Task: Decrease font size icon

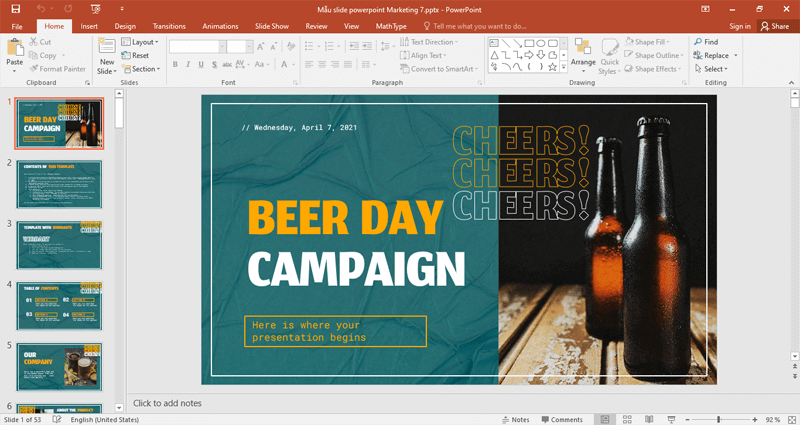Action: tap(273, 46)
